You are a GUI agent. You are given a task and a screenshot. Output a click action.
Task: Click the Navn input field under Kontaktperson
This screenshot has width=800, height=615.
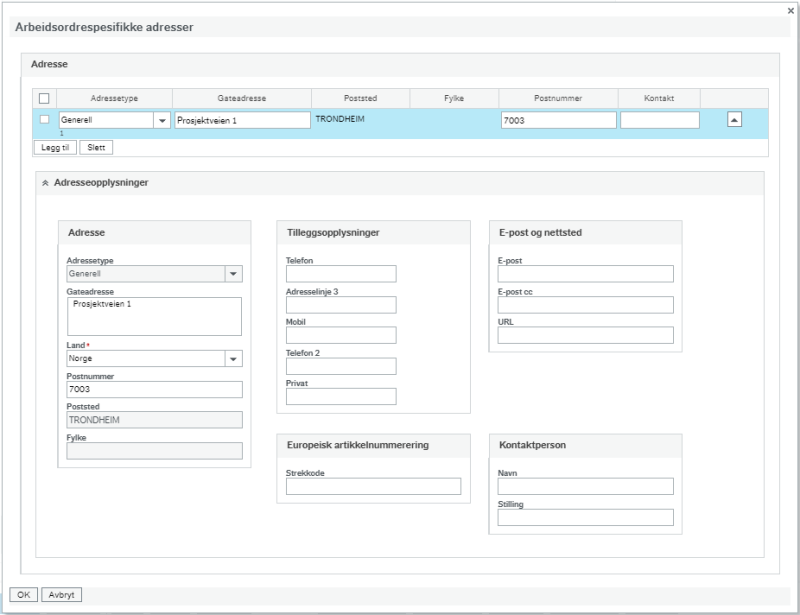tap(585, 486)
